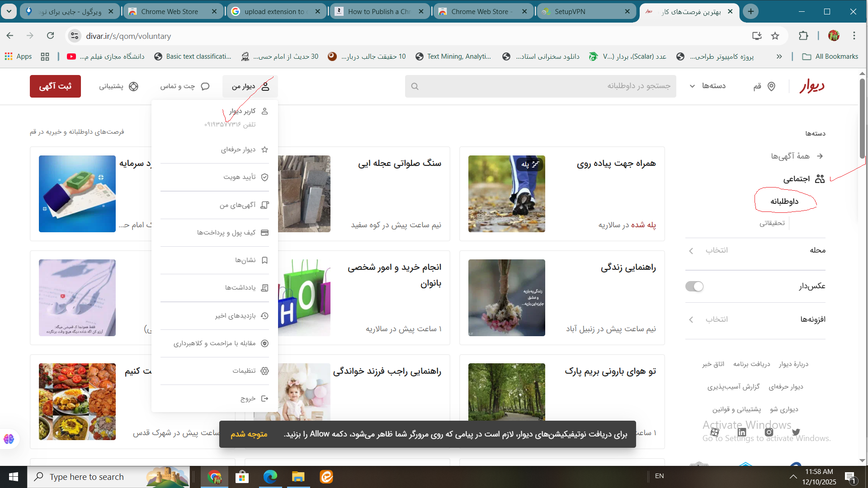Click the Instagram icon in the sidebar footer

[x=769, y=432]
